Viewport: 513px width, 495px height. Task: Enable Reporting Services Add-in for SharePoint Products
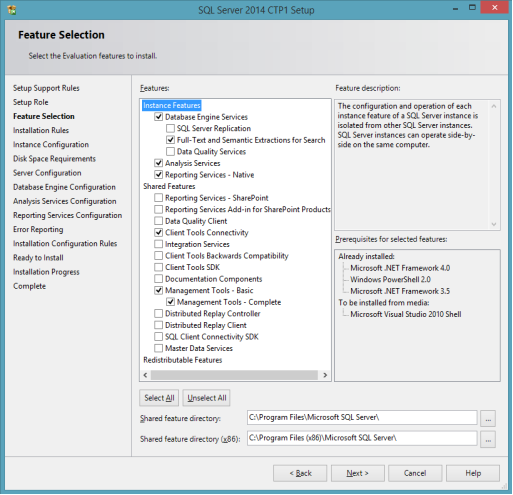click(x=159, y=209)
